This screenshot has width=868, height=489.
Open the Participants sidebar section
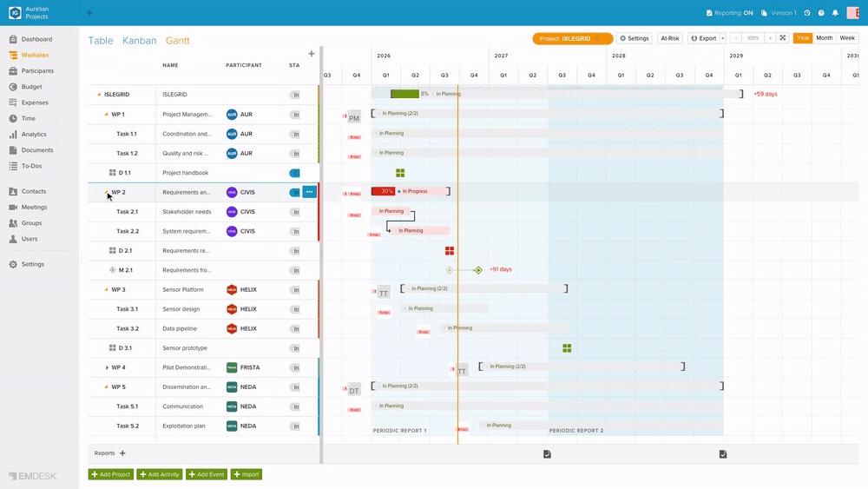[x=31, y=71]
